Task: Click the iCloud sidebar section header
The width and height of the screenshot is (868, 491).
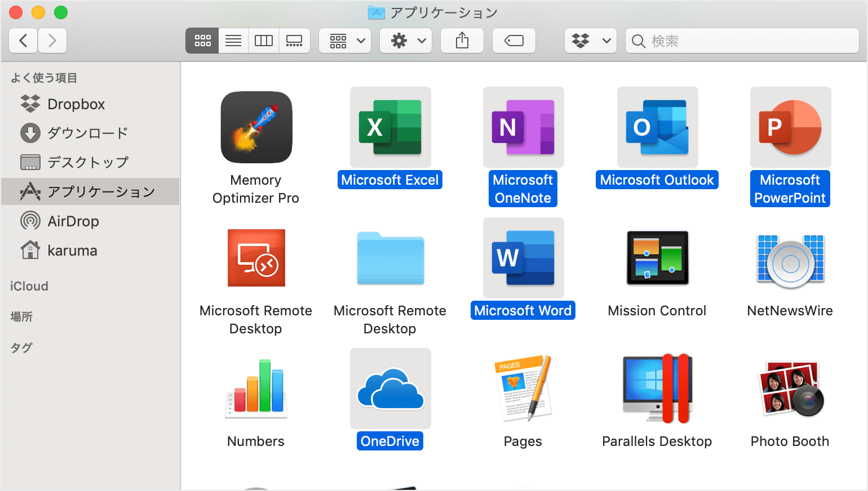Action: click(29, 286)
